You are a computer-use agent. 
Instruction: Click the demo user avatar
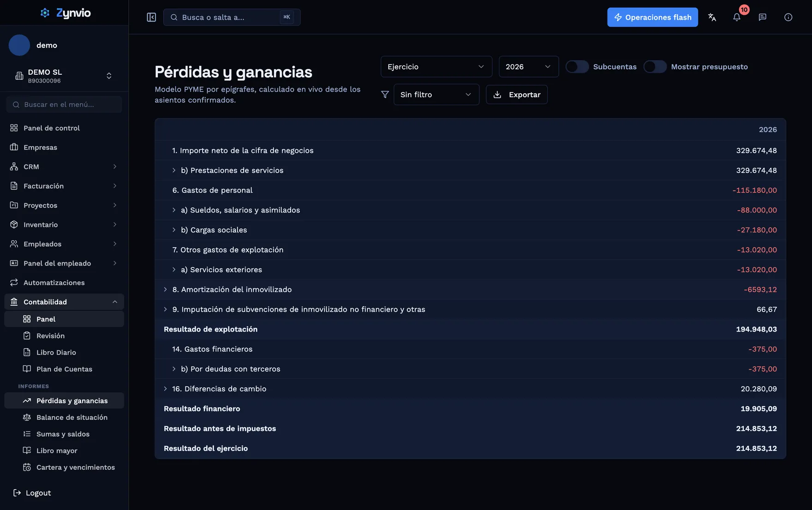click(19, 45)
